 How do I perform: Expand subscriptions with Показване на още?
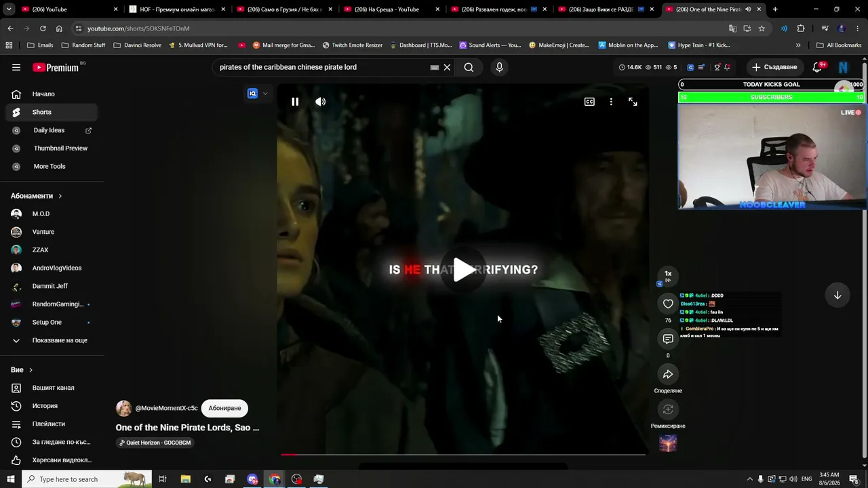[x=52, y=340]
